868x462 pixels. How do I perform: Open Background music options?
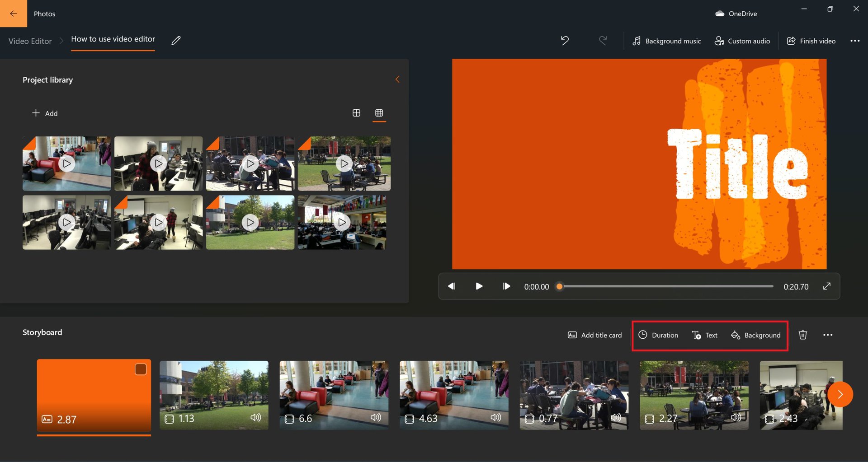point(666,41)
